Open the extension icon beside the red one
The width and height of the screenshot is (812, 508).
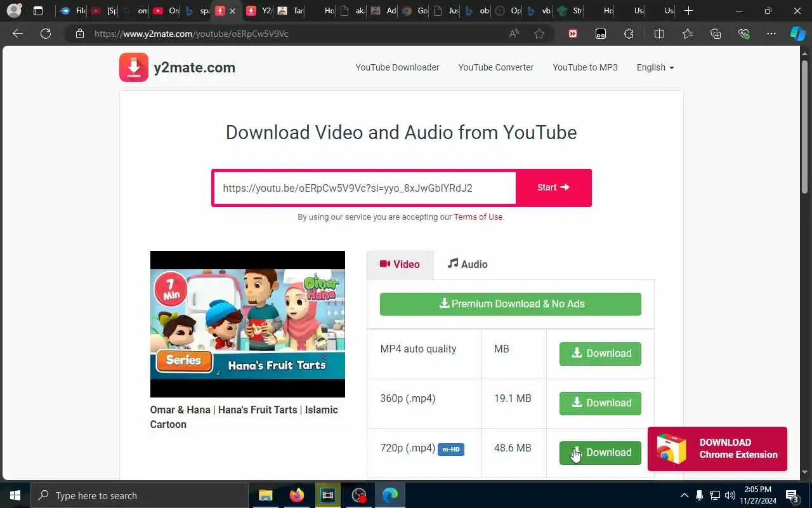601,34
